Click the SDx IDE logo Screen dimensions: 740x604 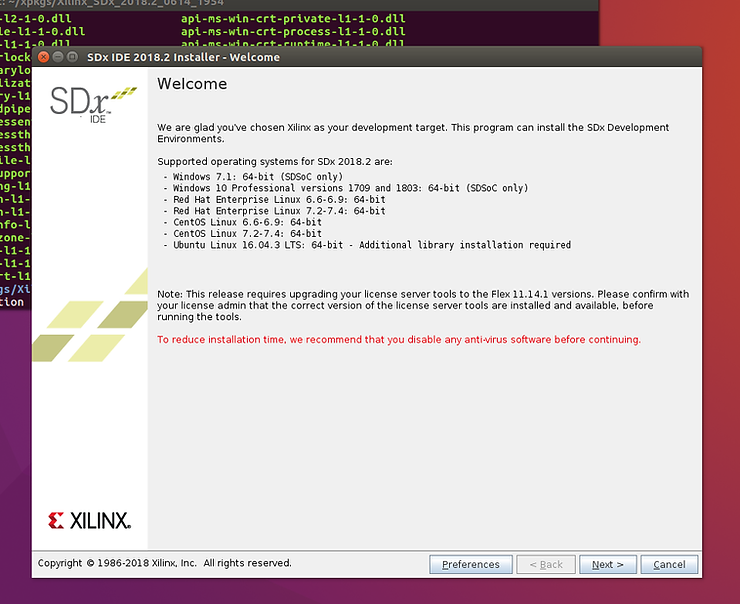pos(93,104)
